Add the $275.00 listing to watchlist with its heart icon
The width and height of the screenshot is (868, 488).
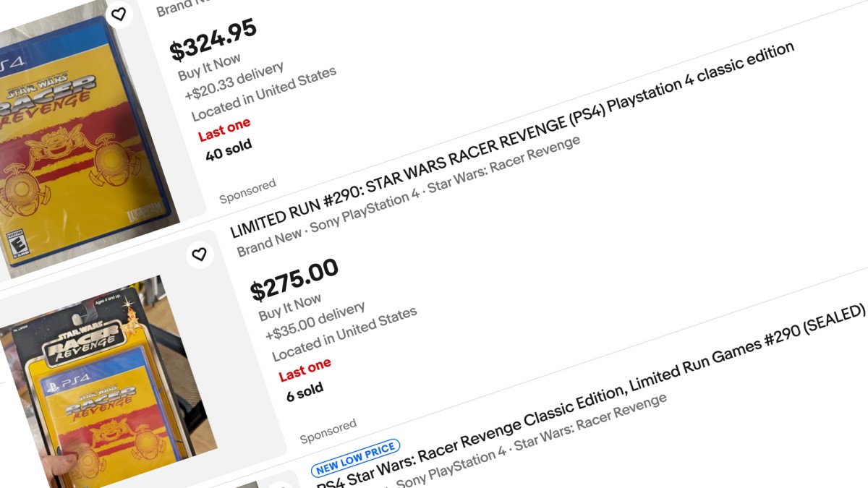click(x=199, y=254)
